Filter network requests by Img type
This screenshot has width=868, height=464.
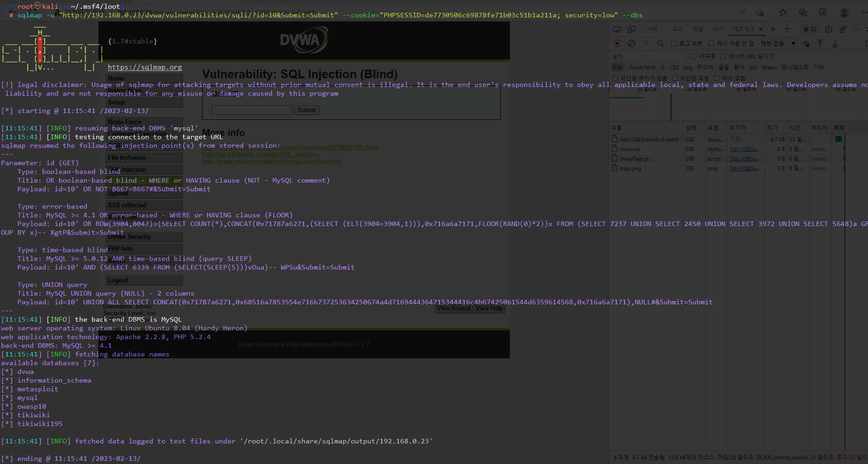click(x=688, y=68)
